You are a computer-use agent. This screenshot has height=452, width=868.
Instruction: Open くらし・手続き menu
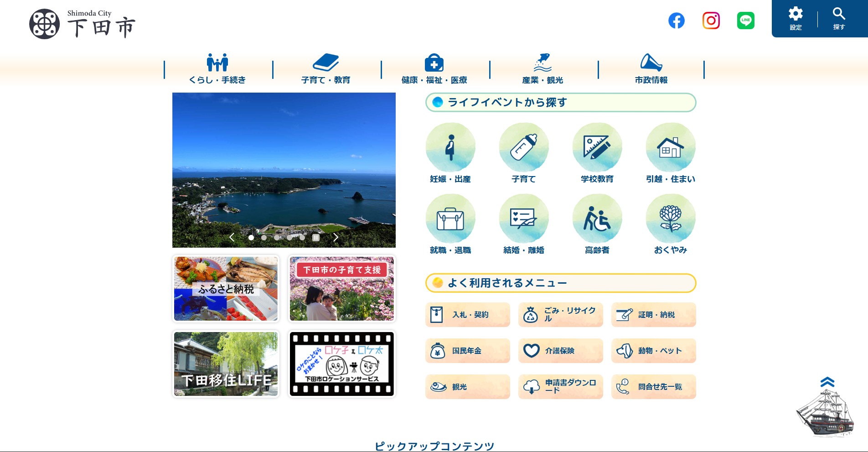pyautogui.click(x=217, y=69)
